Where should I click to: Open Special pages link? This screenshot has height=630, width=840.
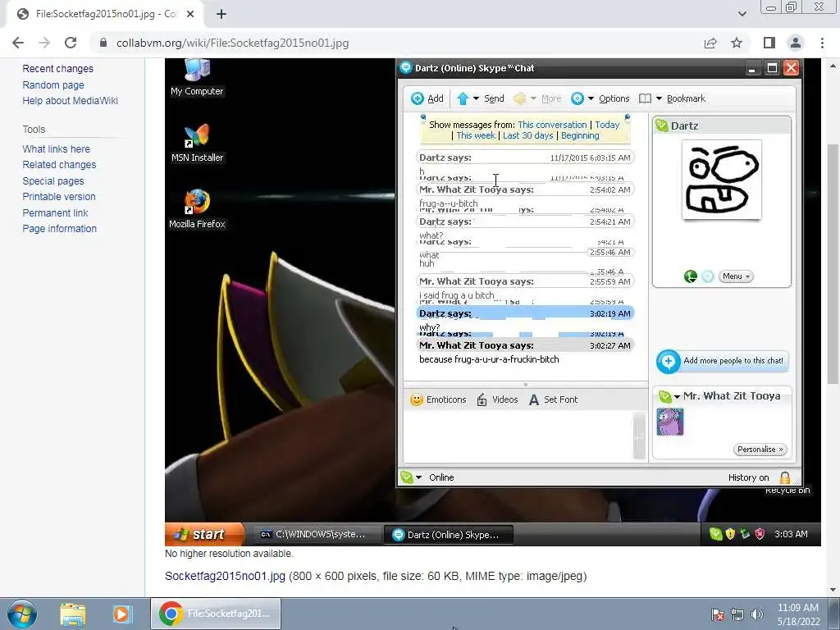(x=53, y=181)
